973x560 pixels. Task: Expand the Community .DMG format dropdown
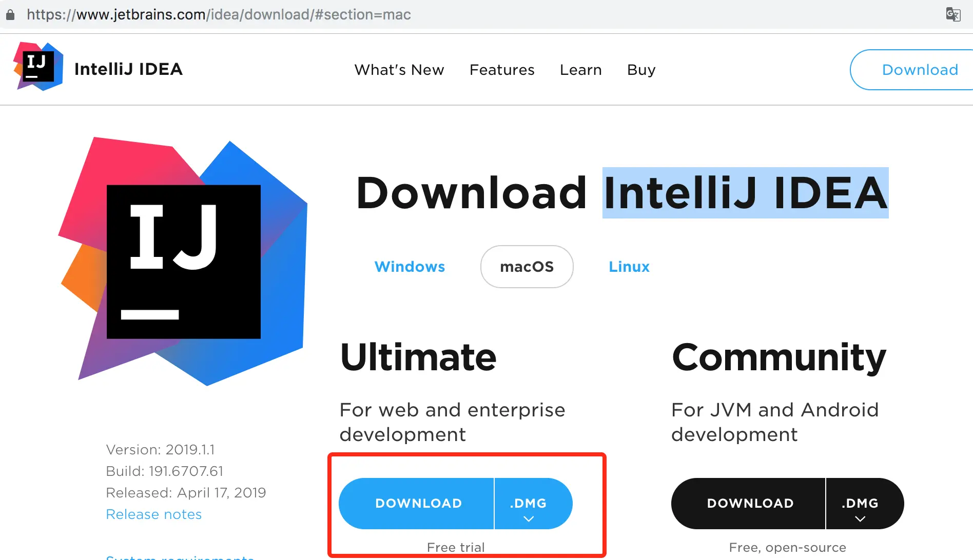click(x=865, y=504)
